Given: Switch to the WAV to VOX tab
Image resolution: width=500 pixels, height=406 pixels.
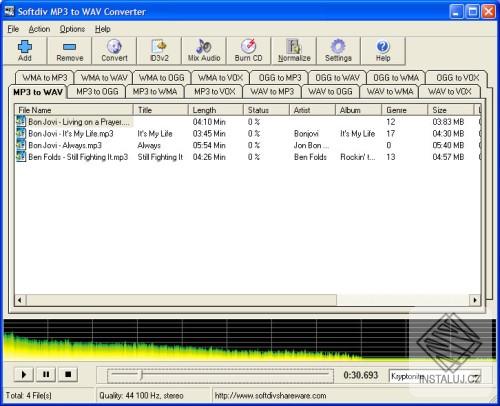Looking at the screenshot, I should point(449,91).
